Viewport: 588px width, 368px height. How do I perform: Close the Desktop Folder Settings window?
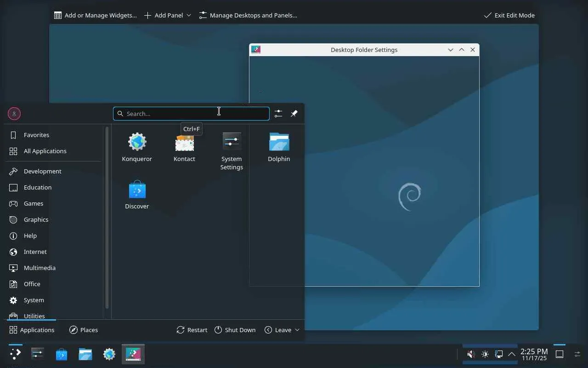click(473, 50)
